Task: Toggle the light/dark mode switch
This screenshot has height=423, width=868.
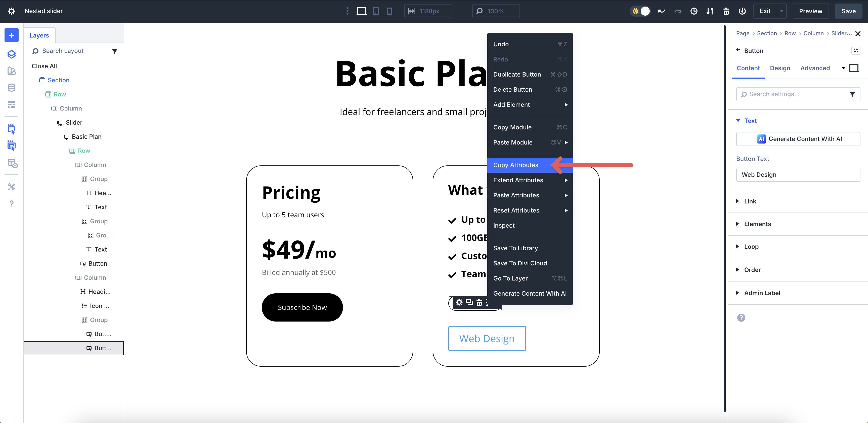Action: coord(640,11)
